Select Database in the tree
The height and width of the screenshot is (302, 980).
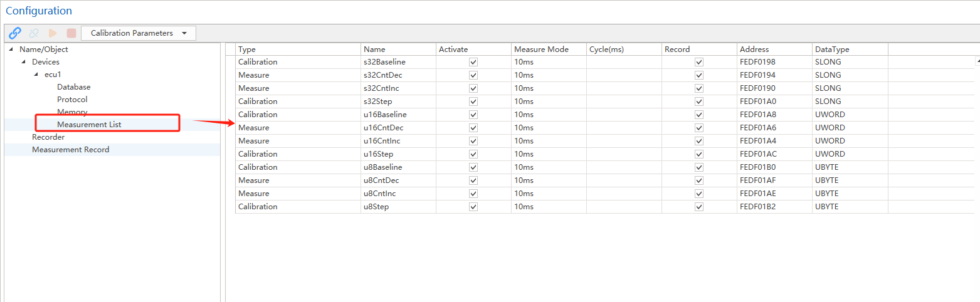pyautogui.click(x=73, y=87)
